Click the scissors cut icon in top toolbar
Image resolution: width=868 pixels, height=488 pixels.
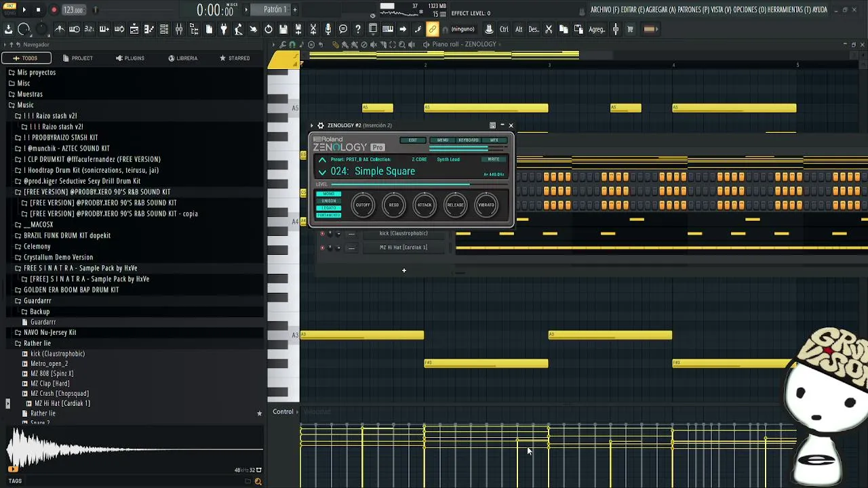(x=549, y=29)
